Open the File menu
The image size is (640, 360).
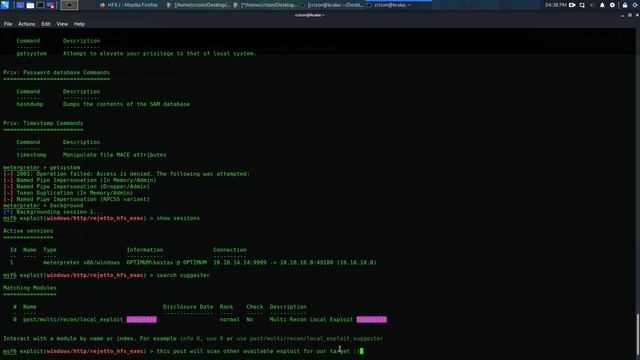8,24
